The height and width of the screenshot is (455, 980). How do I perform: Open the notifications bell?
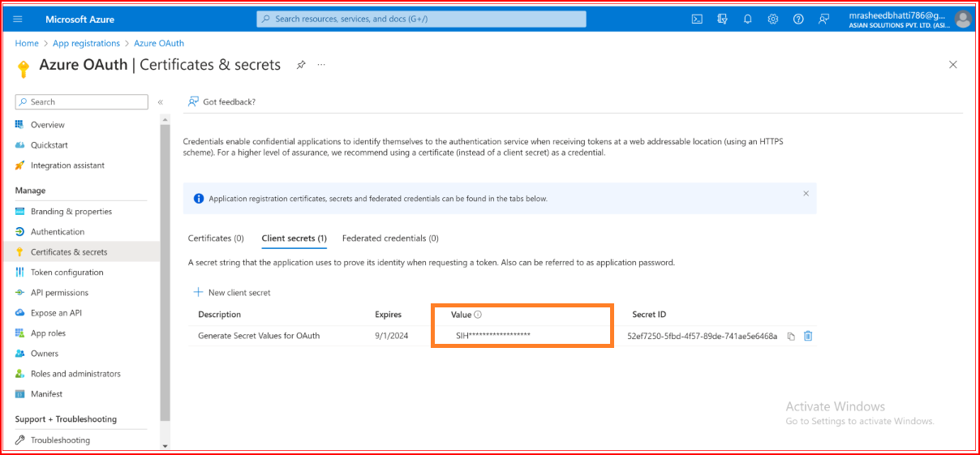point(747,19)
